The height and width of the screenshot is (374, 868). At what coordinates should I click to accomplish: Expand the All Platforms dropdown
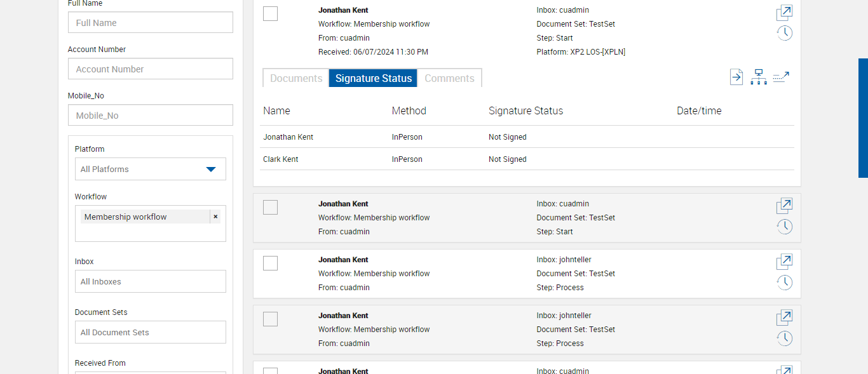coord(150,170)
